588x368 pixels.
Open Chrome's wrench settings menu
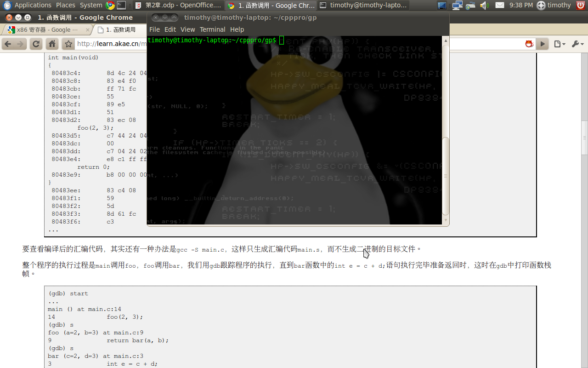click(577, 44)
